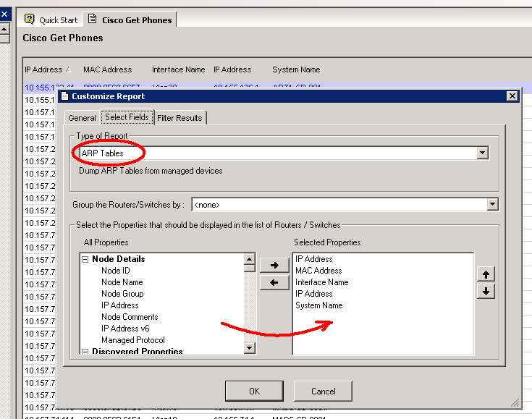This screenshot has height=419, width=532.
Task: Click the OK button
Action: click(x=254, y=392)
